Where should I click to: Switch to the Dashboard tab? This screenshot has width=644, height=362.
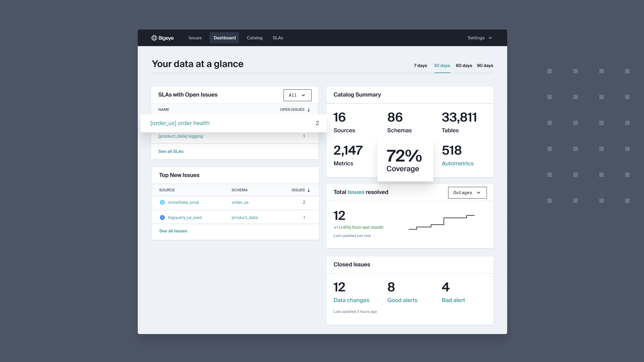[x=224, y=38]
